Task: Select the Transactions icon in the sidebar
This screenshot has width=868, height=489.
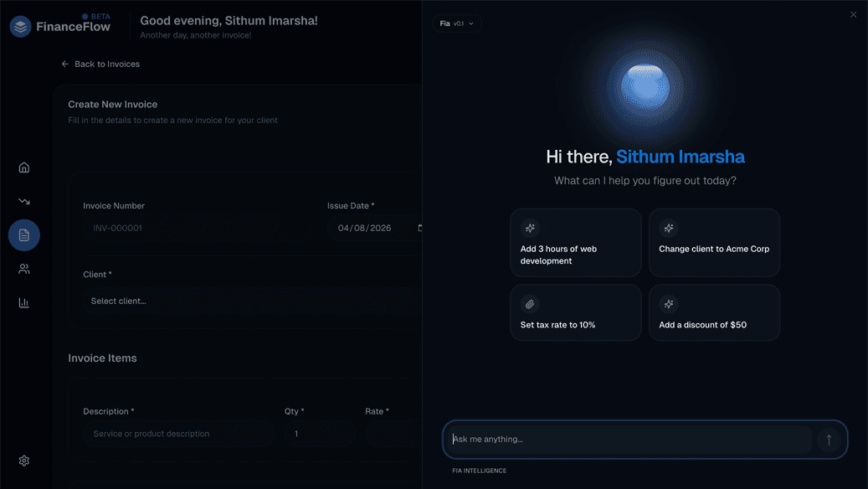Action: click(23, 200)
